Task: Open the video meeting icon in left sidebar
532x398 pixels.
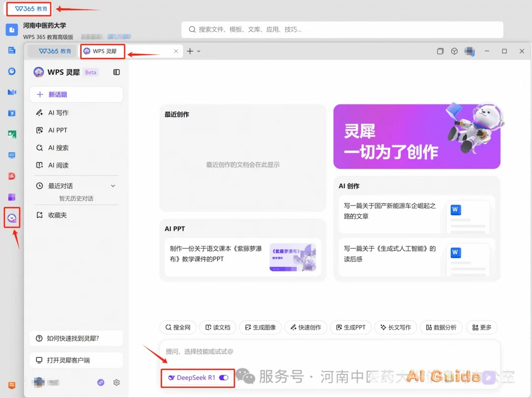Action: (x=12, y=92)
